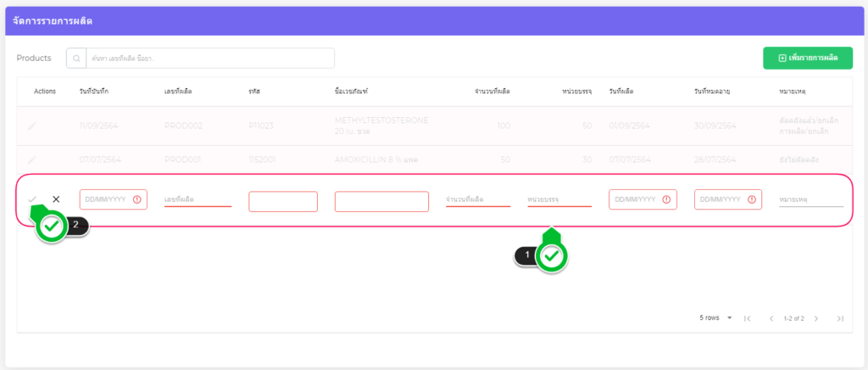Go to the next page
868x370 pixels.
click(x=815, y=318)
